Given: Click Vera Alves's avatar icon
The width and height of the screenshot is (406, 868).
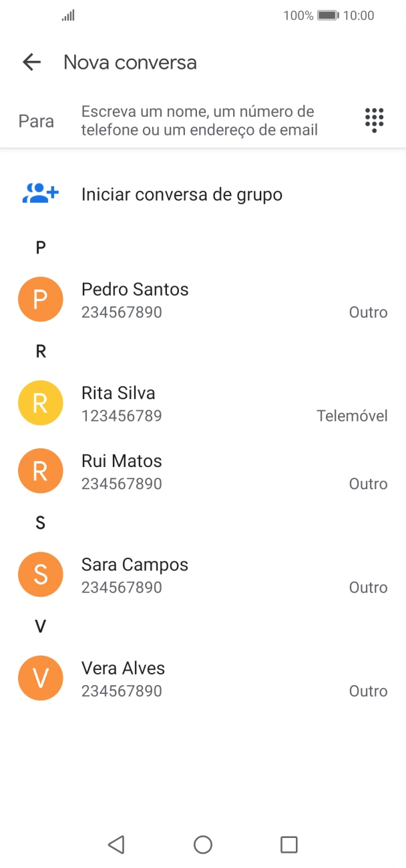Looking at the screenshot, I should point(40,678).
